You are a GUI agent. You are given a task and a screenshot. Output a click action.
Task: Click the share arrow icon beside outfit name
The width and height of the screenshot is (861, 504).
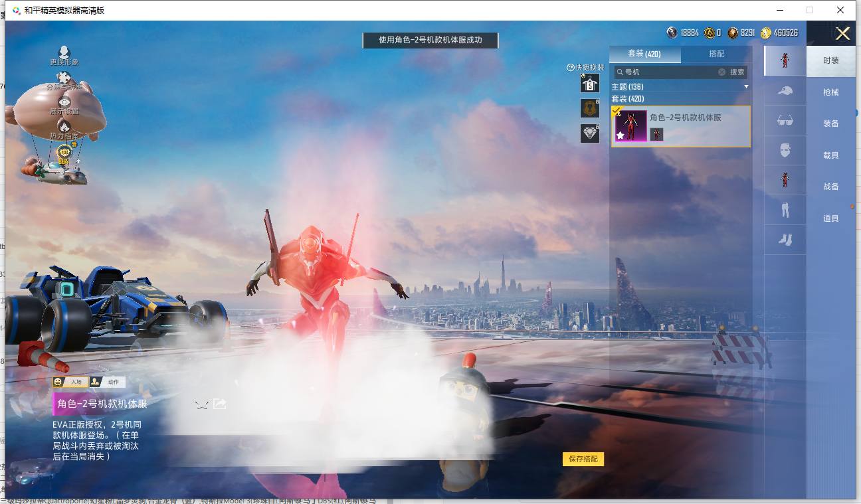[220, 404]
